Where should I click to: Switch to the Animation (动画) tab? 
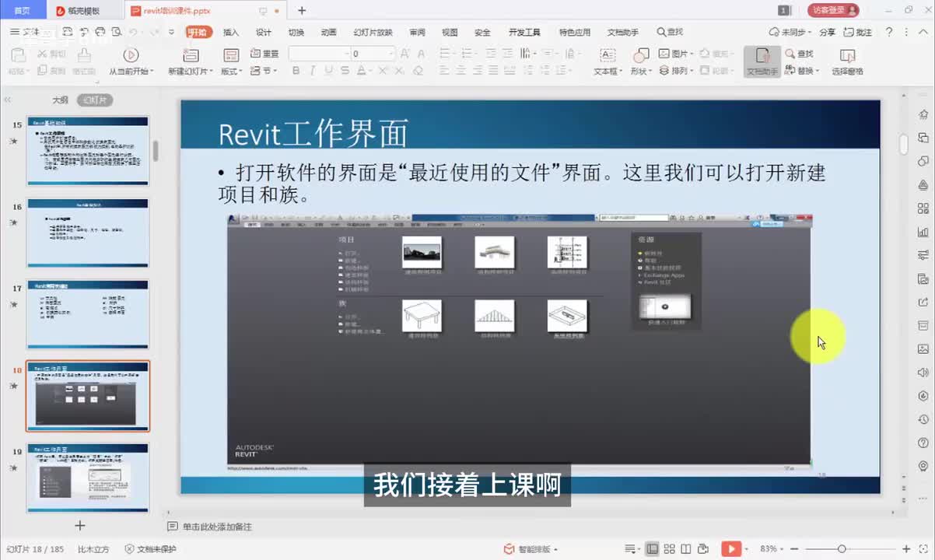[x=328, y=33]
